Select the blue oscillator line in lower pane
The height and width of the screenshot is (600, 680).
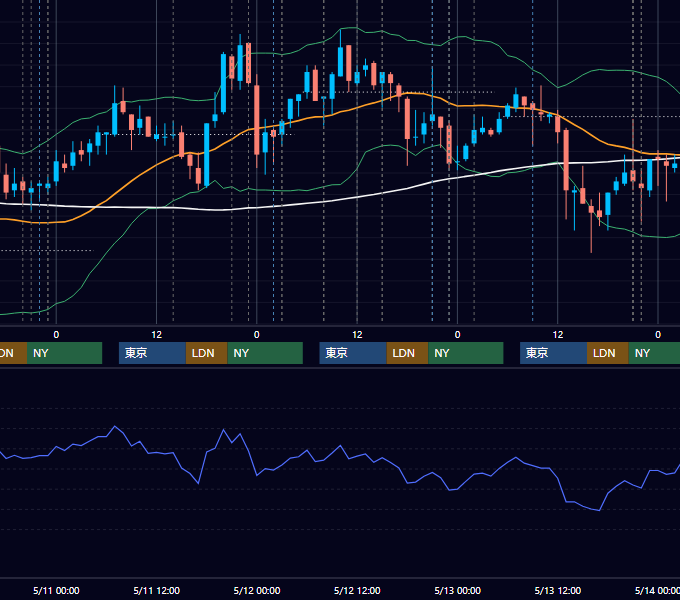(340, 446)
